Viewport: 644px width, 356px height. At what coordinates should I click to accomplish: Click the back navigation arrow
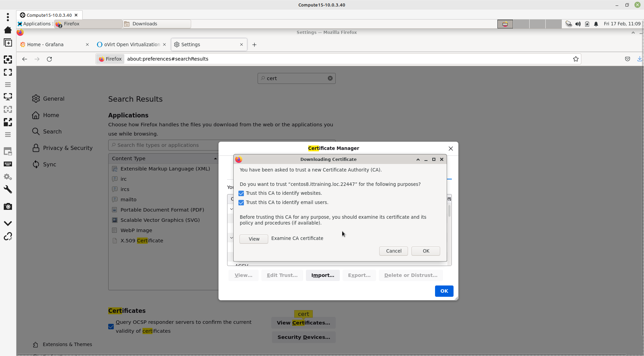(x=25, y=59)
